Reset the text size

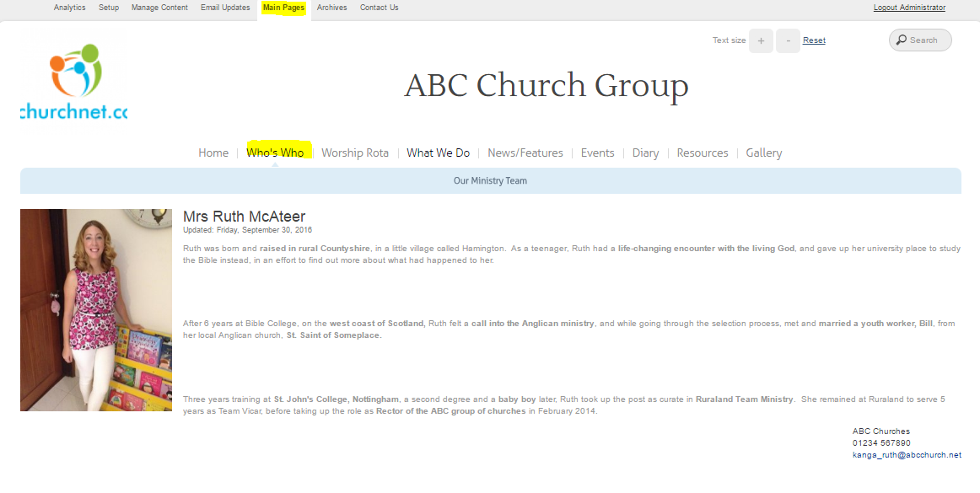click(814, 40)
